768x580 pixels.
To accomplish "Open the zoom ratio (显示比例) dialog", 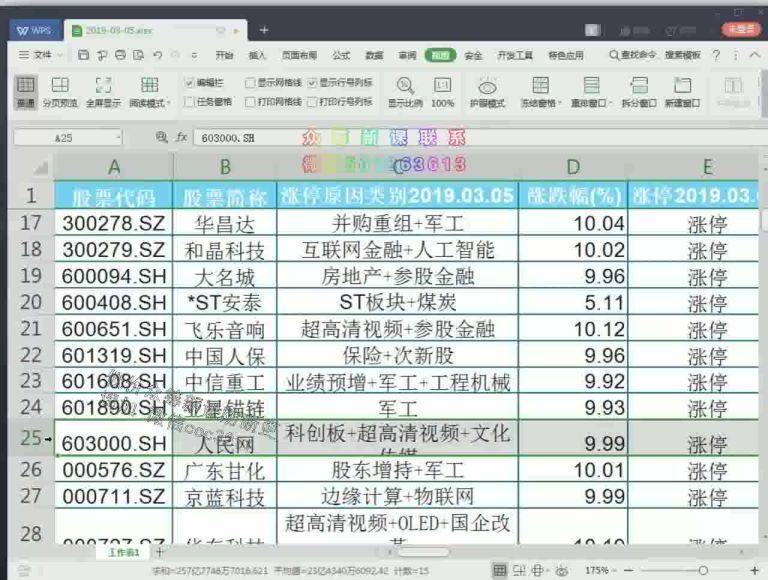I will [x=405, y=86].
